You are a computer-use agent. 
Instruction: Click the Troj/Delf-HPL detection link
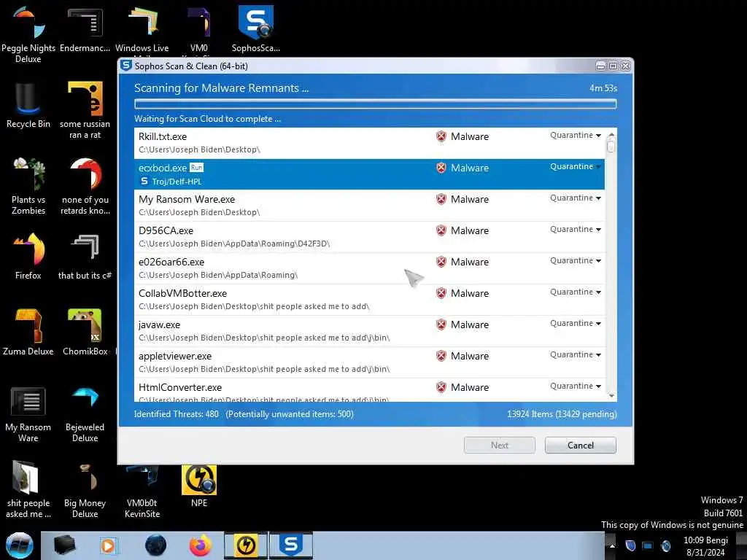coord(177,182)
